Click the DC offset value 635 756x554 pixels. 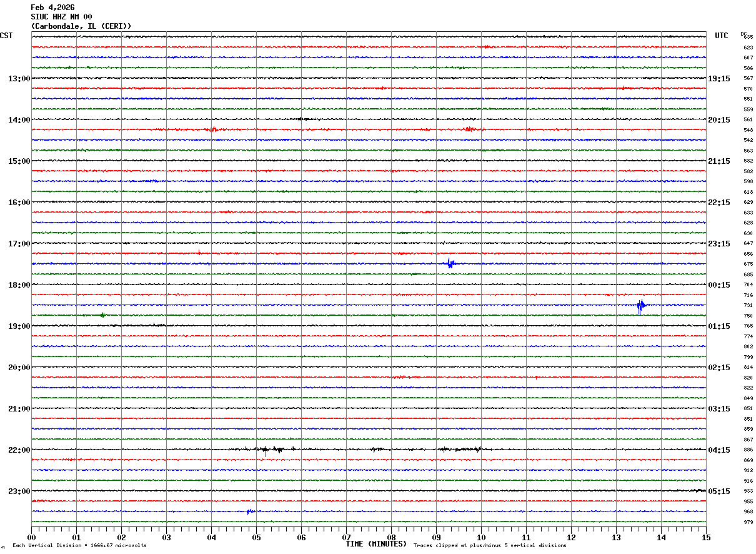749,37
